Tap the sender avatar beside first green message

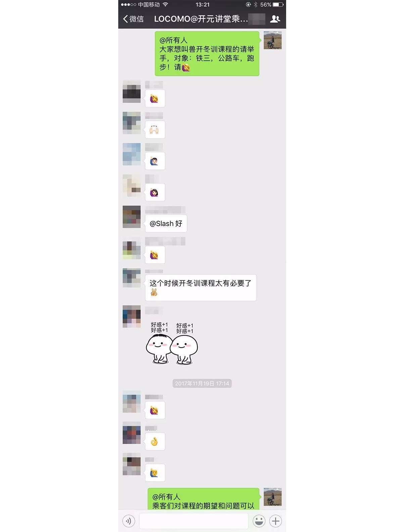click(x=273, y=40)
